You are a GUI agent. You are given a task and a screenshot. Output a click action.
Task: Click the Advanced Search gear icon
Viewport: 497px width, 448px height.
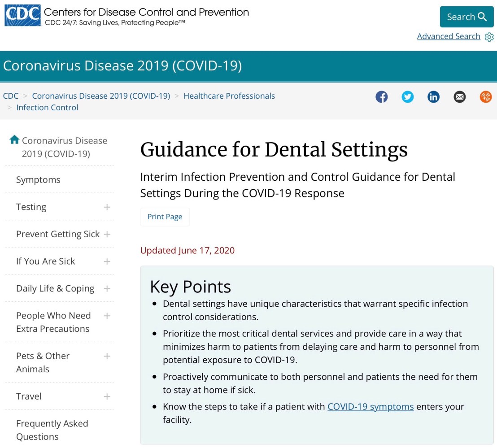[x=489, y=37]
